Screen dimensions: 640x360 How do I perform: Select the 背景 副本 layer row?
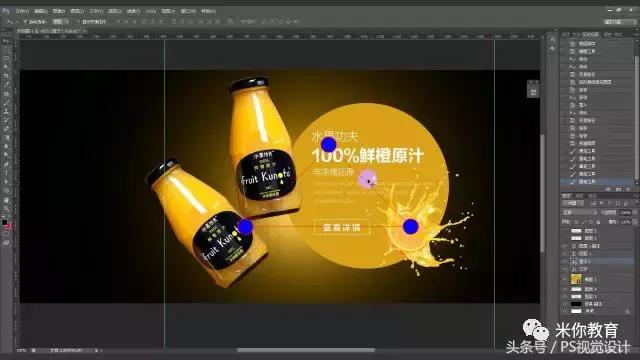pos(598,304)
